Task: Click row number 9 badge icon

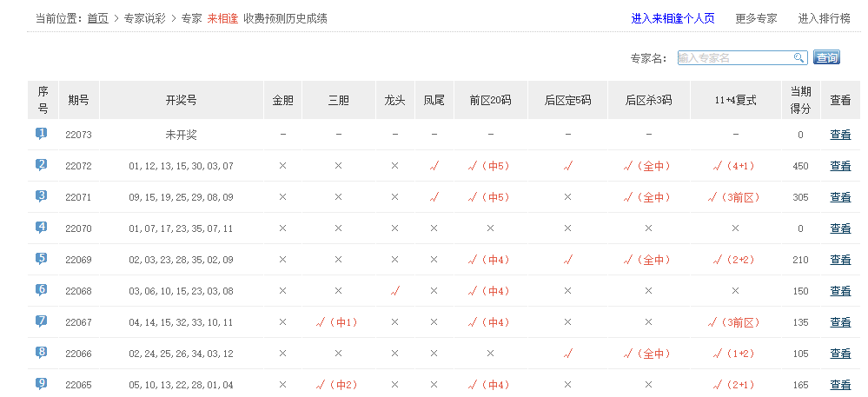Action: click(x=42, y=384)
